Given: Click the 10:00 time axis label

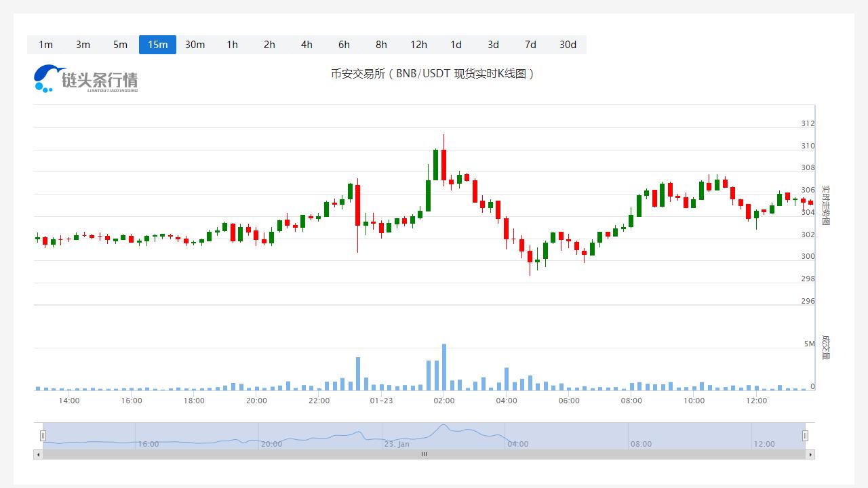Looking at the screenshot, I should pos(694,401).
